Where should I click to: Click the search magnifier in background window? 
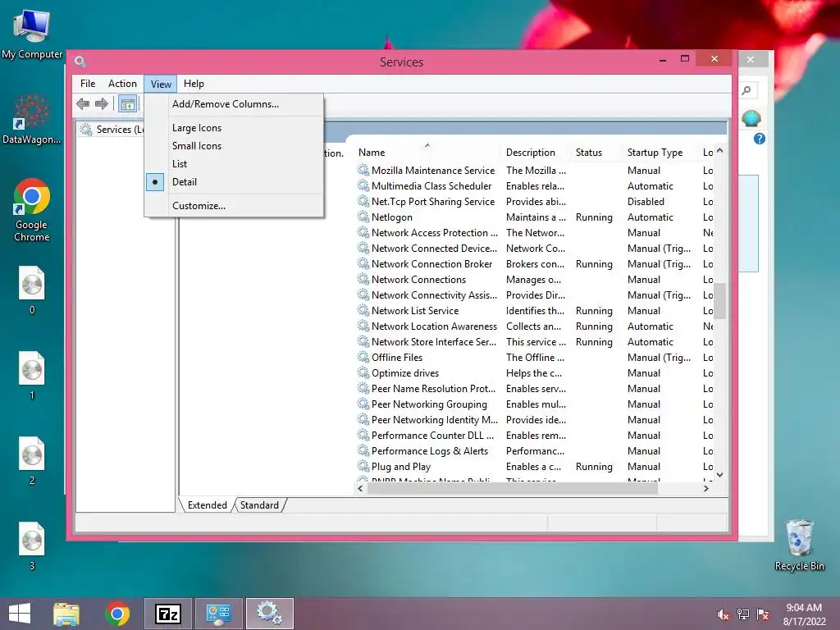coord(746,90)
